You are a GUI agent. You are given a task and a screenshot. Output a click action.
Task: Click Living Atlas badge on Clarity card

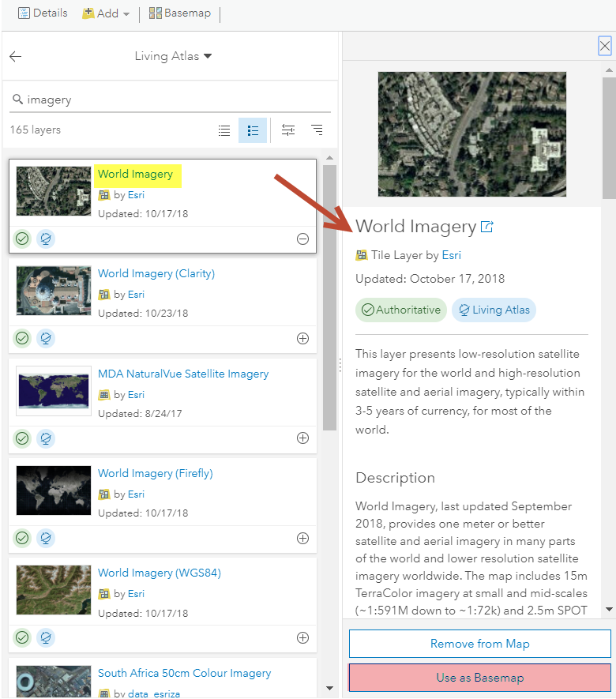[x=46, y=338]
